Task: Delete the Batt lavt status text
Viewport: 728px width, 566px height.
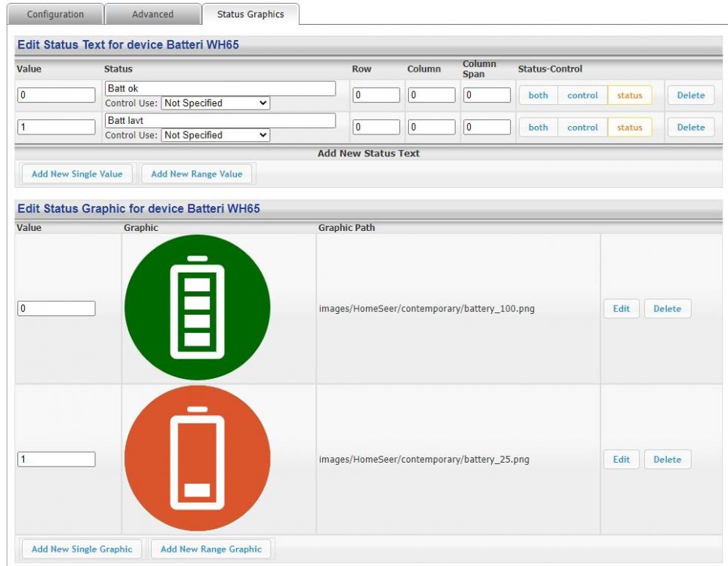Action: [690, 128]
